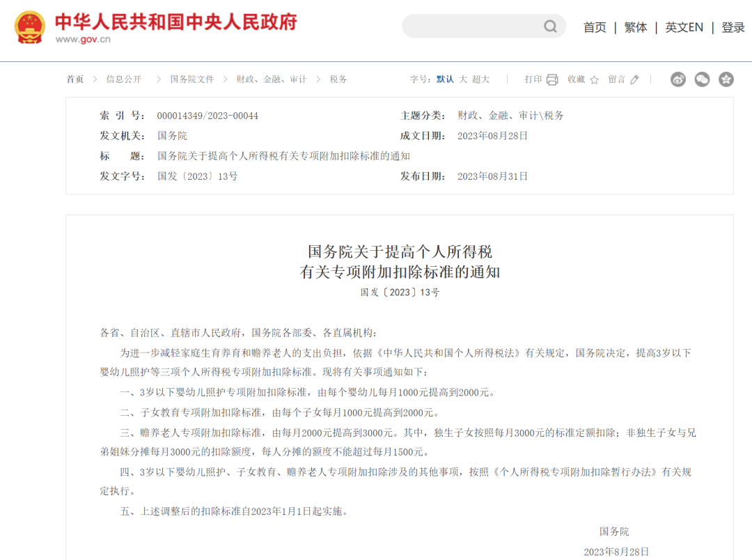Open the 信息公开 breadcrumb link
The image size is (752, 560).
123,79
